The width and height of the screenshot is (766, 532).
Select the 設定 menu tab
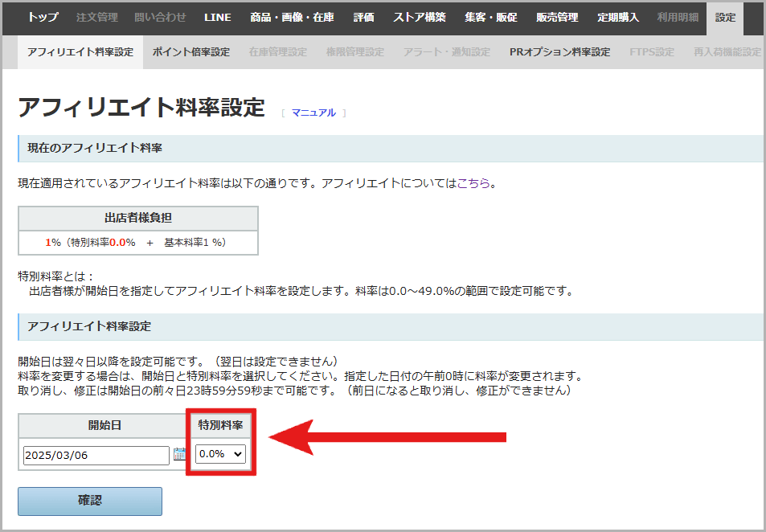(x=725, y=18)
